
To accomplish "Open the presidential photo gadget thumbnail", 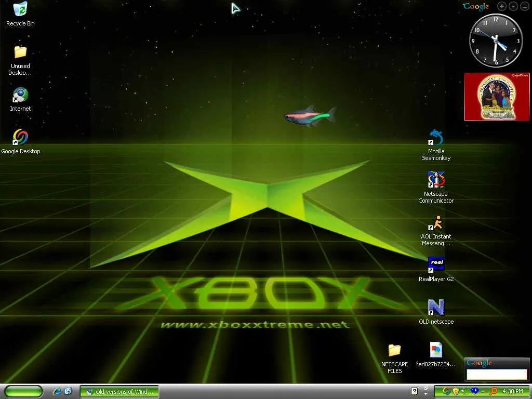I will pos(497,97).
